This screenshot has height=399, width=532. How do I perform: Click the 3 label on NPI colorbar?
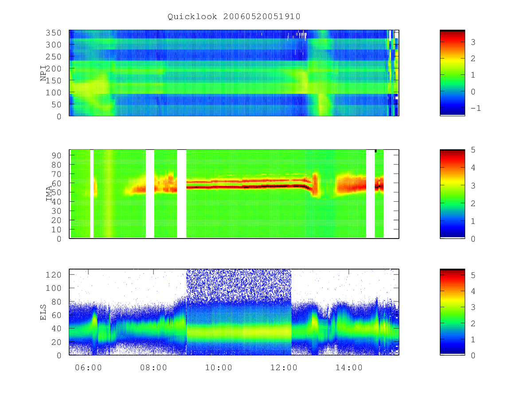(473, 42)
